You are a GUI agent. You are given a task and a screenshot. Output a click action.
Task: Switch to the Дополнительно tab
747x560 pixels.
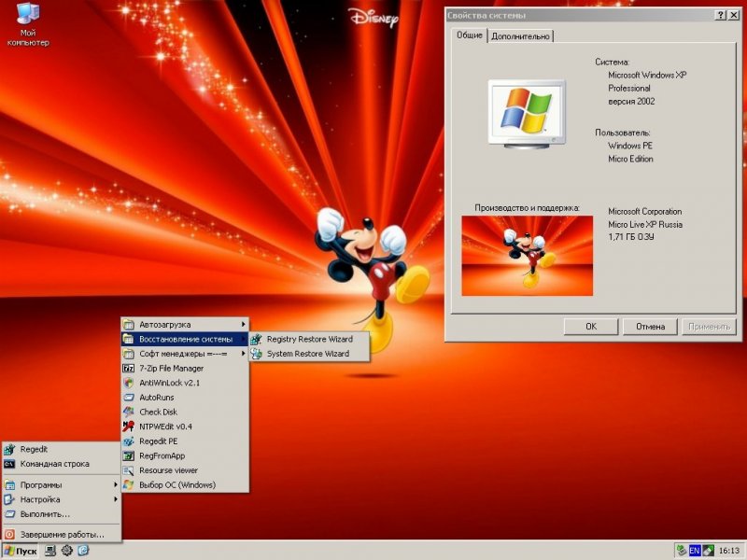tap(520, 36)
